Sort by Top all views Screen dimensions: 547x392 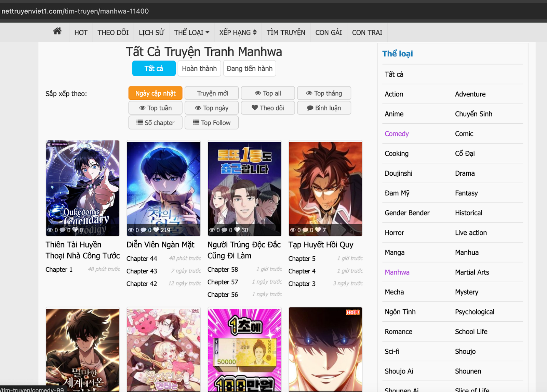268,93
